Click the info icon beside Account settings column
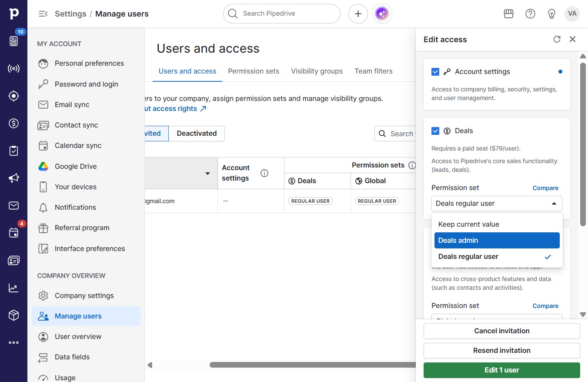 (264, 173)
